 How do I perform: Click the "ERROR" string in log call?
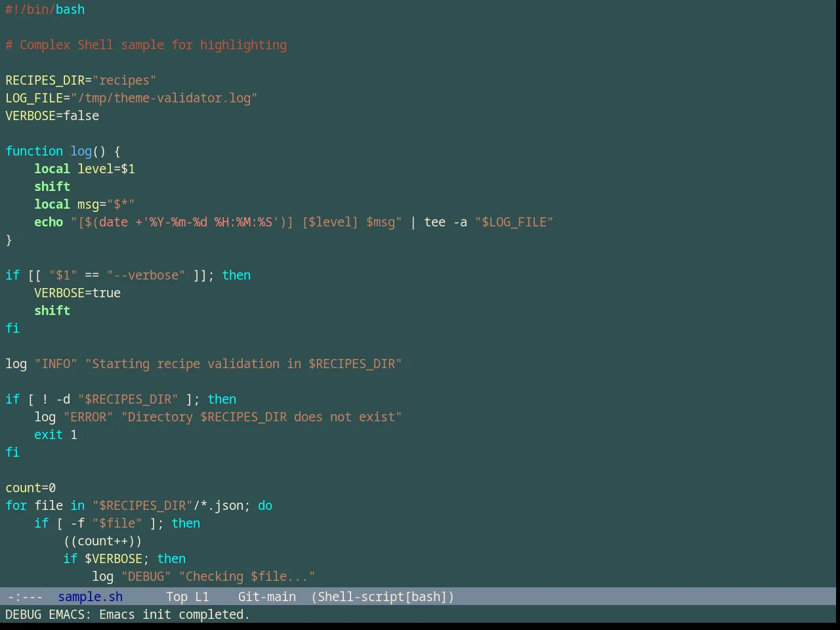point(89,417)
